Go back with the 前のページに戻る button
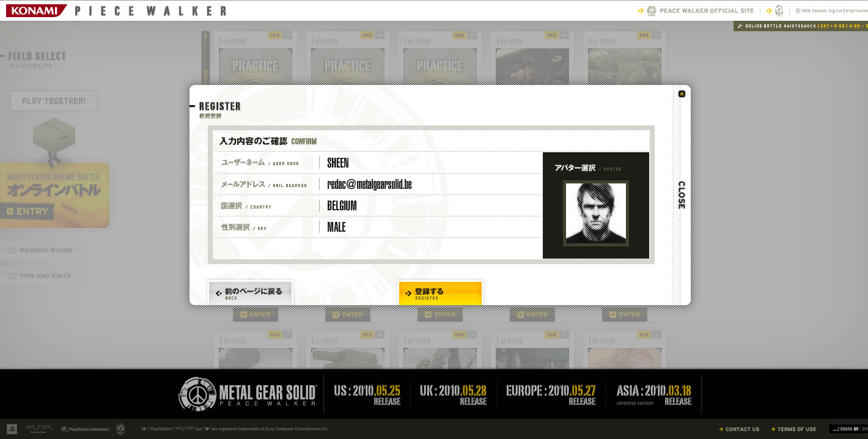This screenshot has width=868, height=439. (251, 293)
